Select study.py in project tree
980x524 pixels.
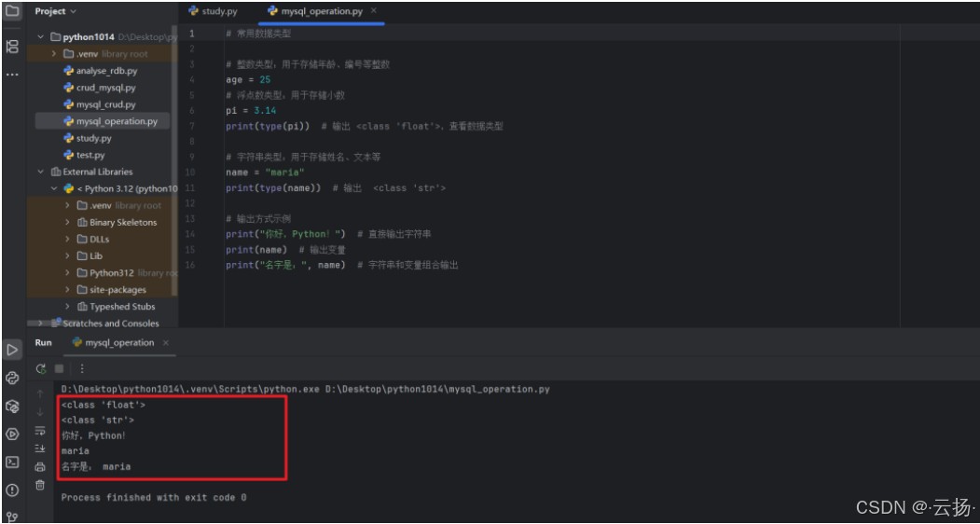click(94, 138)
